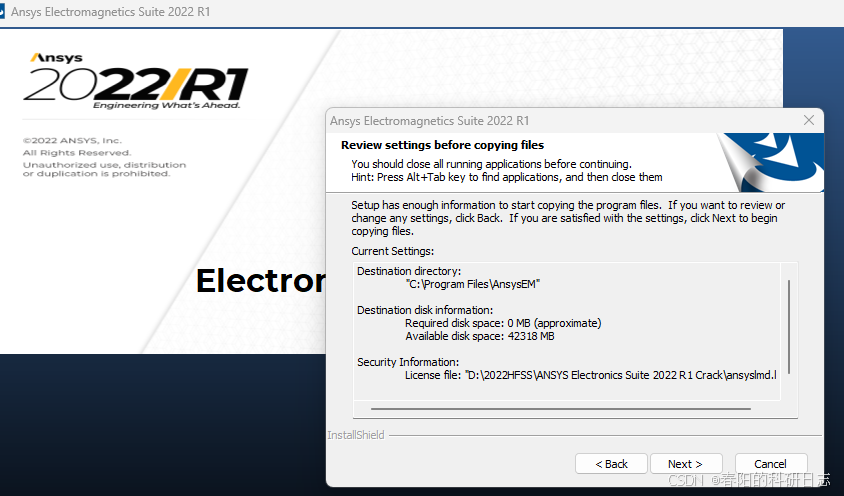844x496 pixels.
Task: Click the blue arrows InstallShield graphic
Action: pos(770,162)
